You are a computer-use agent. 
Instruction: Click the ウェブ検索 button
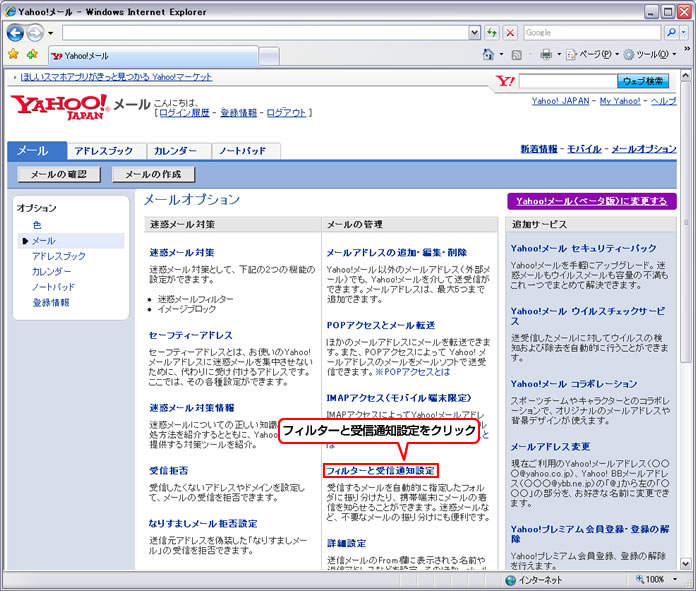643,81
